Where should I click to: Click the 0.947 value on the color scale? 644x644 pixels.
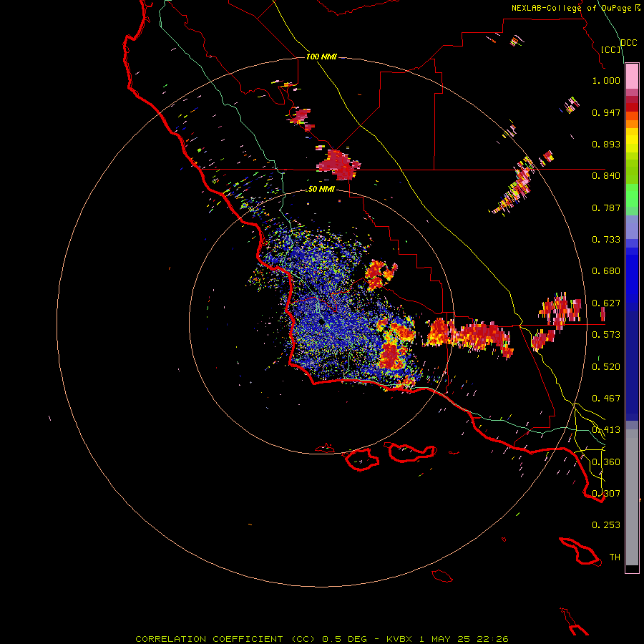(606, 112)
